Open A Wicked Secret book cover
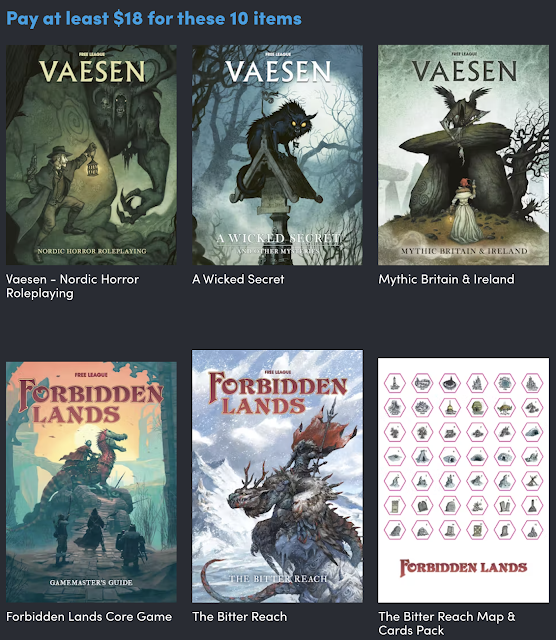Screen dimensions: 556x640 [277, 155]
